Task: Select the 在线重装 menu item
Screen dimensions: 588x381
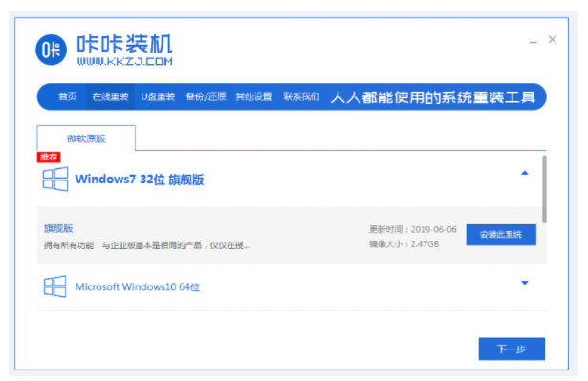Action: click(x=110, y=97)
